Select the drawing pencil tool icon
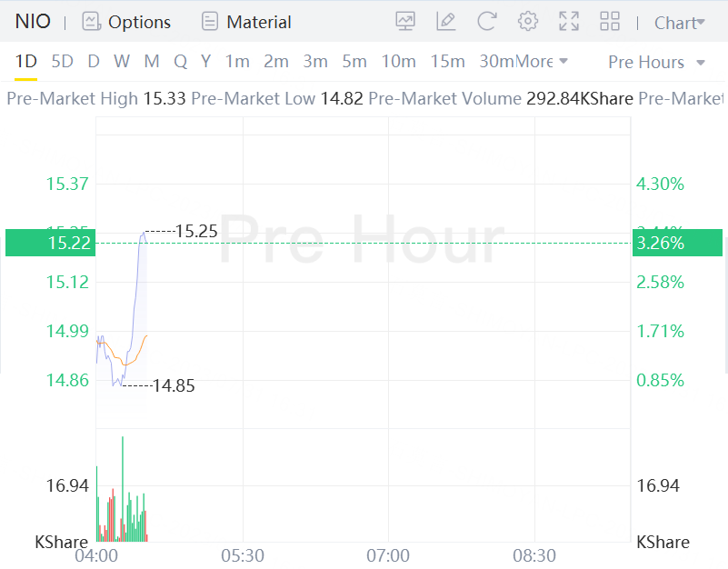The width and height of the screenshot is (728, 569). (446, 22)
